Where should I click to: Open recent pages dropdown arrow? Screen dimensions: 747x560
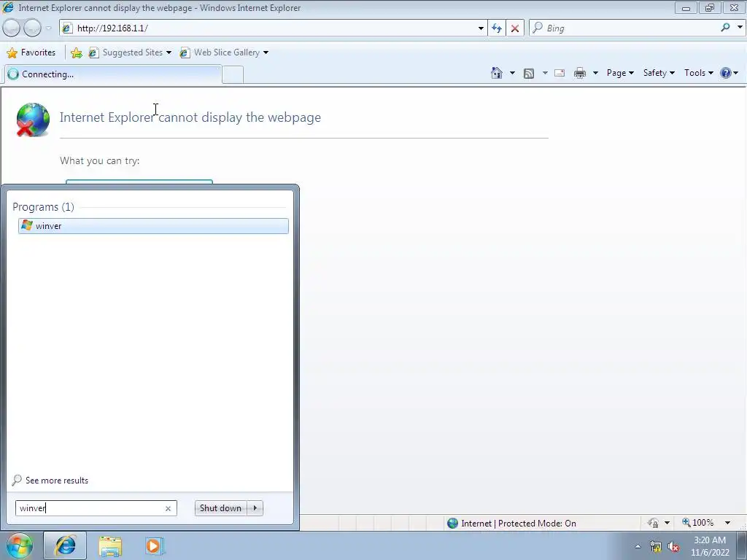click(x=48, y=28)
